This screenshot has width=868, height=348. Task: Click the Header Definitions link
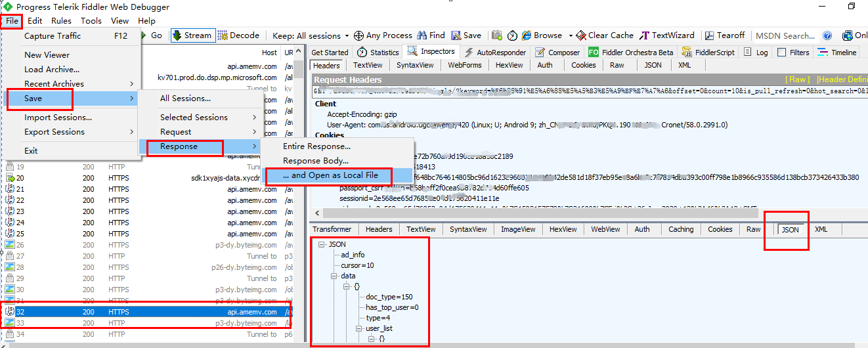click(x=842, y=79)
